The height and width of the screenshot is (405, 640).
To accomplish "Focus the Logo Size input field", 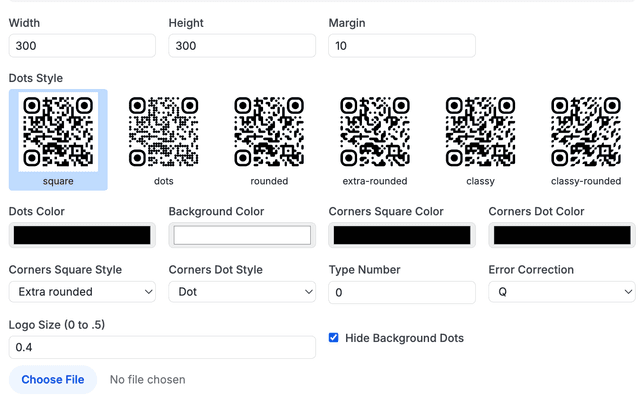I will tap(162, 347).
